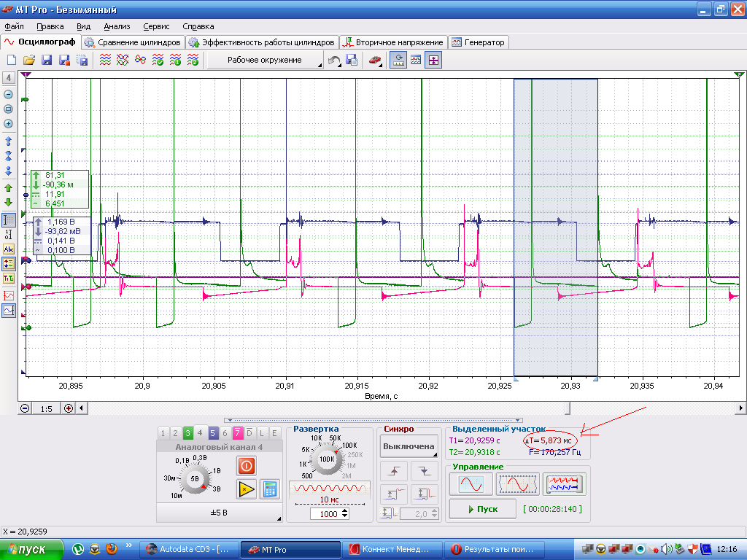
Task: Adjust the Развертка sample rate knob
Action: tap(326, 459)
